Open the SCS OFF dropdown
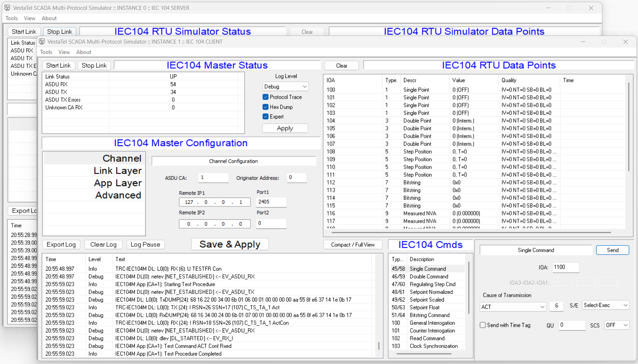This screenshot has width=638, height=364. click(617, 325)
